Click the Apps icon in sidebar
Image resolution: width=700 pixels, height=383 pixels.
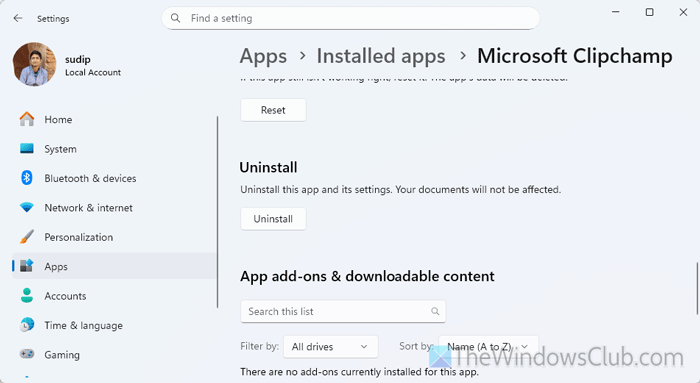[27, 266]
